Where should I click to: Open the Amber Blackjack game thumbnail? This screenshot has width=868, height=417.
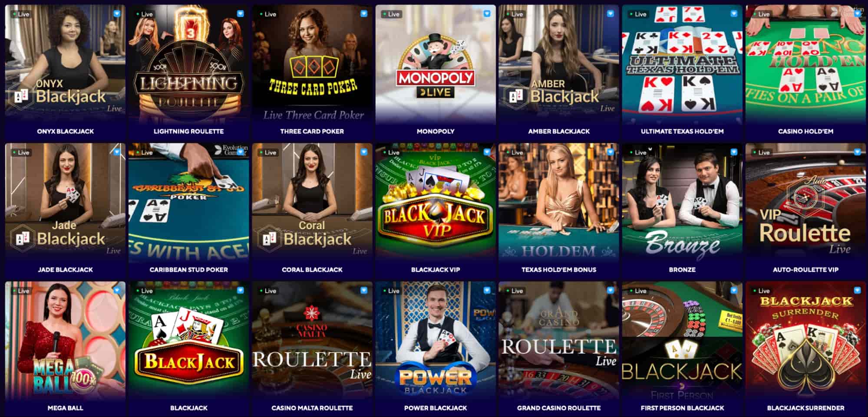pos(558,65)
